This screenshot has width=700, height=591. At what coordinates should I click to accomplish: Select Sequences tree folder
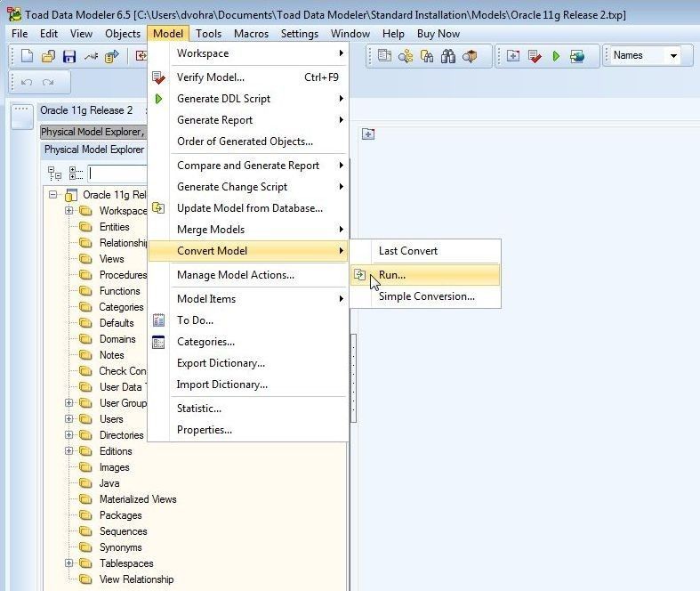123,531
